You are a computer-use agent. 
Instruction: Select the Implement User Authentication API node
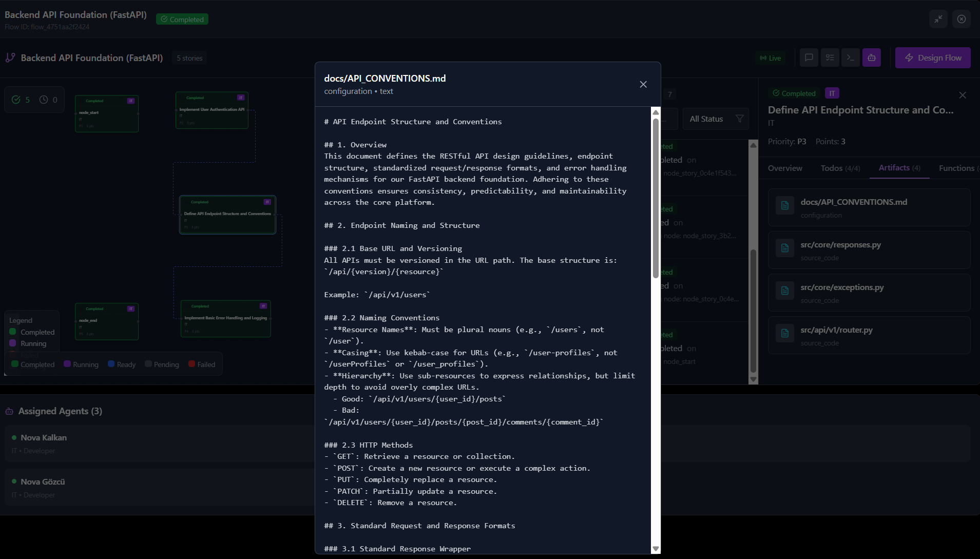tap(212, 110)
